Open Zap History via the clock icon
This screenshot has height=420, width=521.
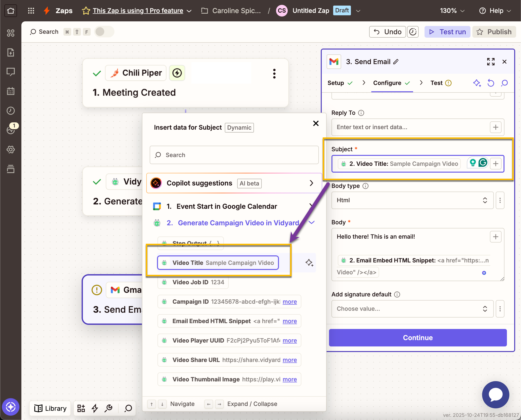(11, 111)
